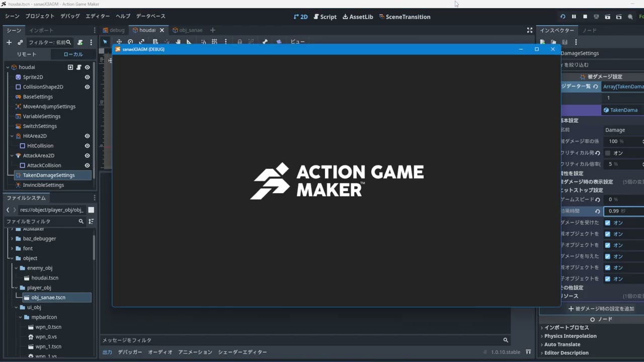Viewport: 644px width, 362px height.
Task: Click the attach script icon in Scene dock
Action: click(80, 42)
